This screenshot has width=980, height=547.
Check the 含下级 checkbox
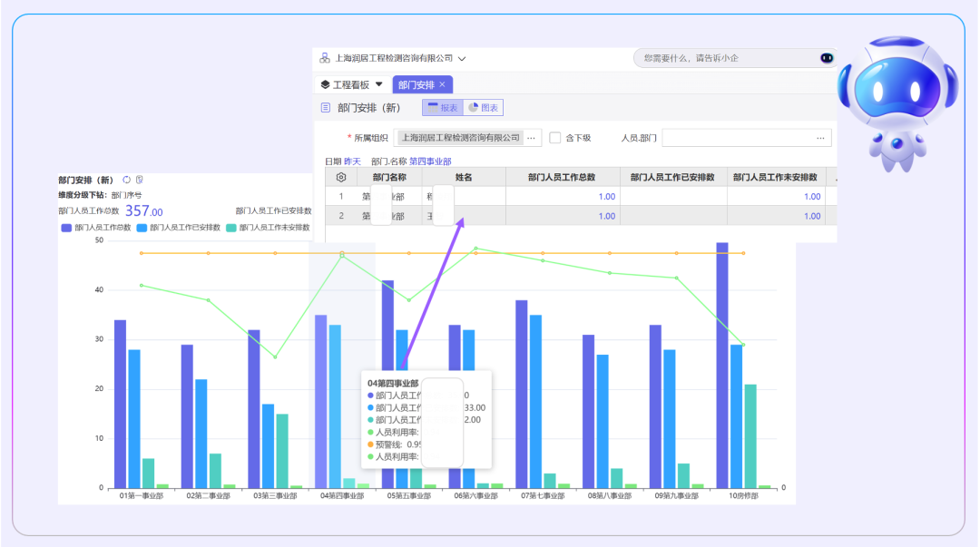tap(555, 138)
